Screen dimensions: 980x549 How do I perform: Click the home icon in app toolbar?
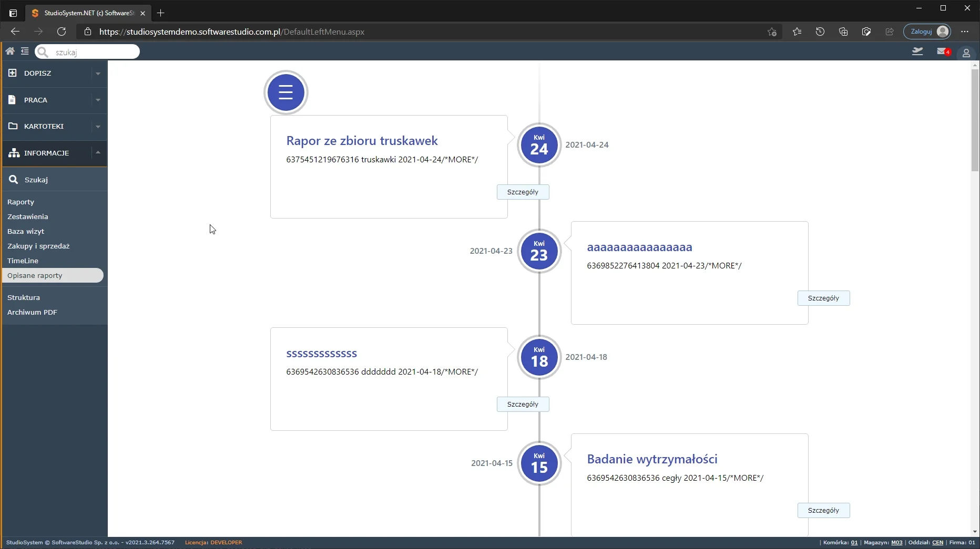pos(10,51)
